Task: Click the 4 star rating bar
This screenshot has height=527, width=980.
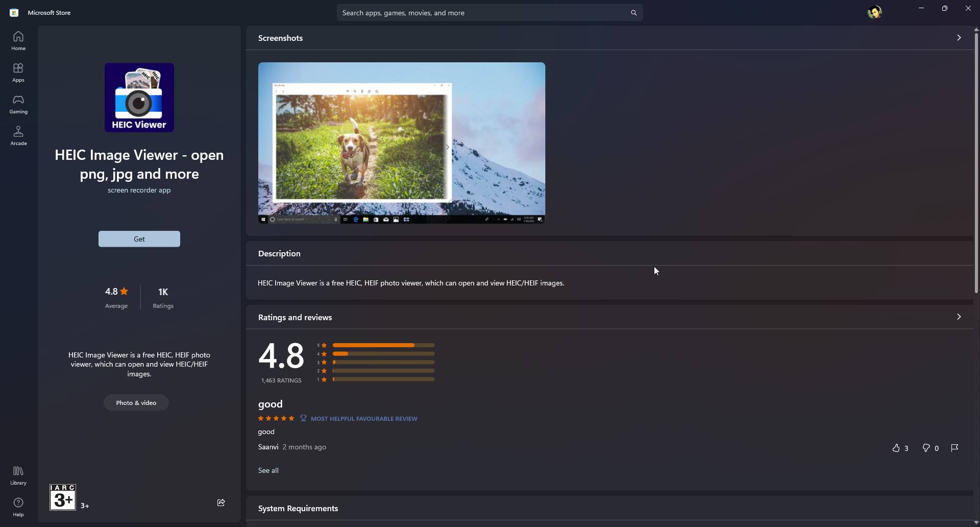Action: pyautogui.click(x=384, y=354)
